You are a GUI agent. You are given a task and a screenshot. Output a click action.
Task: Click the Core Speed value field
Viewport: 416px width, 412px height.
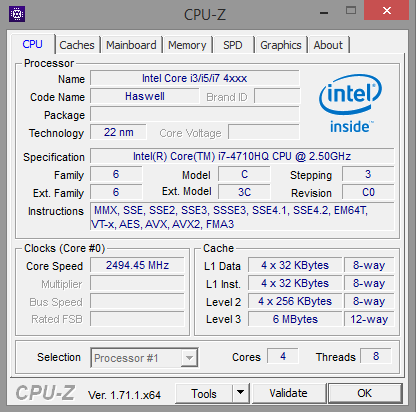click(137, 265)
